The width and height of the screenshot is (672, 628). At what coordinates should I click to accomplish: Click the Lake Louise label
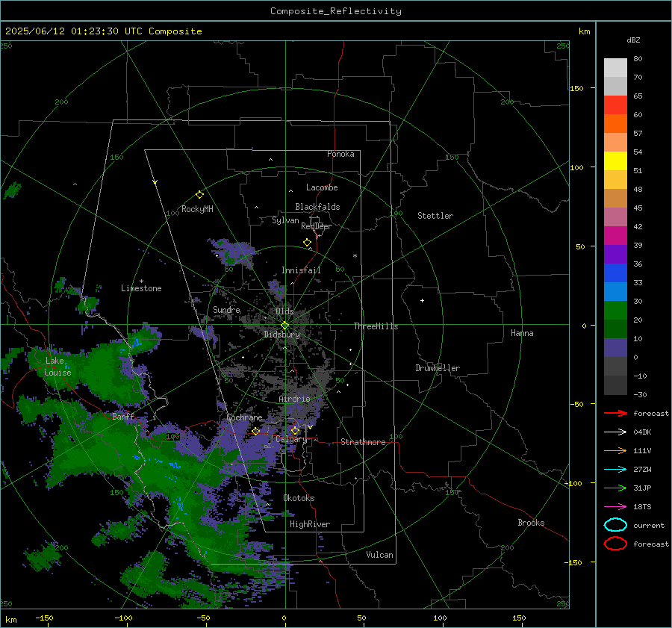click(x=57, y=367)
